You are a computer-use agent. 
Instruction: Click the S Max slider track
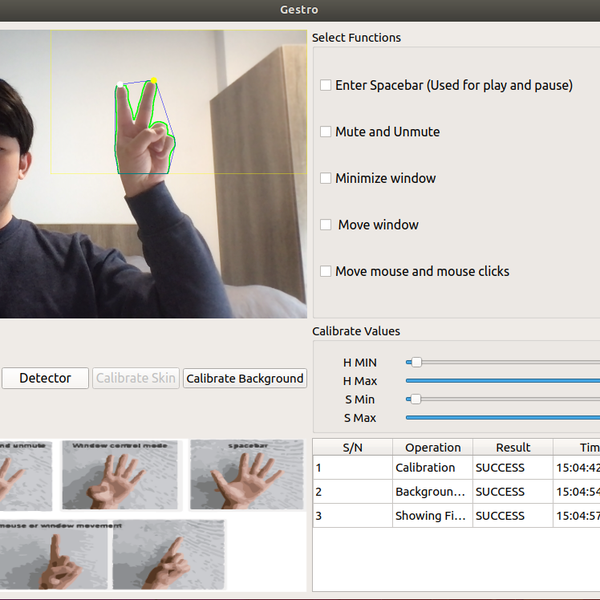[500, 418]
